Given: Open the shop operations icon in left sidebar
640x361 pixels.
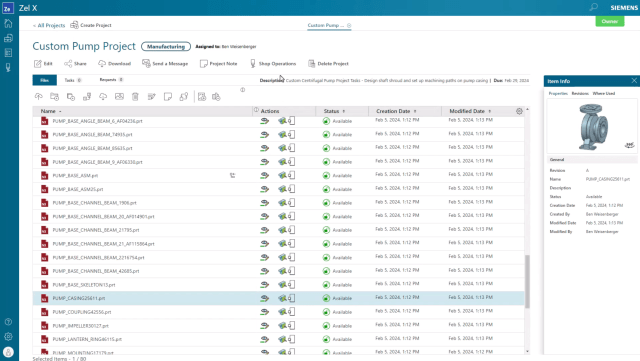Looking at the screenshot, I should pos(8,67).
